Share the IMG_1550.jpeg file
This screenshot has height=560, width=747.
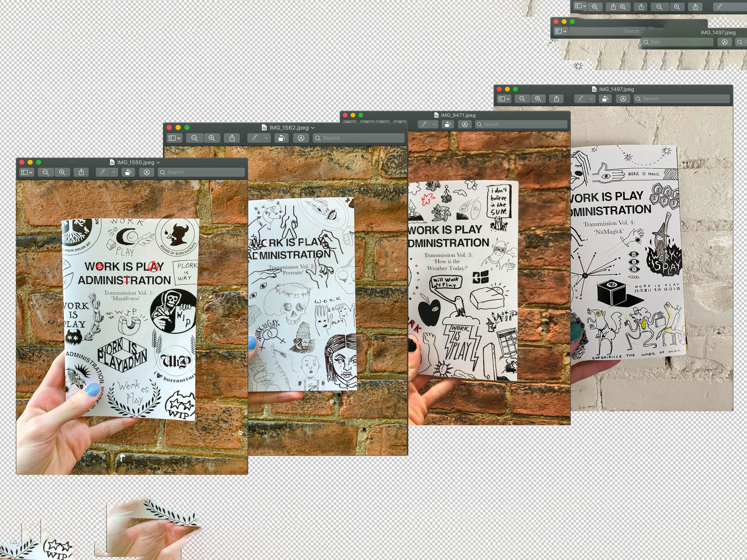pyautogui.click(x=81, y=172)
